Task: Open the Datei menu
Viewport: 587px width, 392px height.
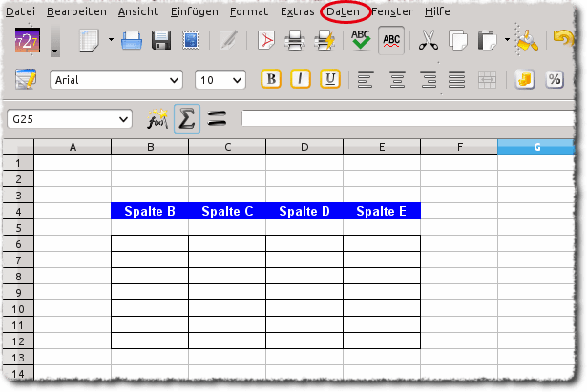Action: (x=21, y=11)
